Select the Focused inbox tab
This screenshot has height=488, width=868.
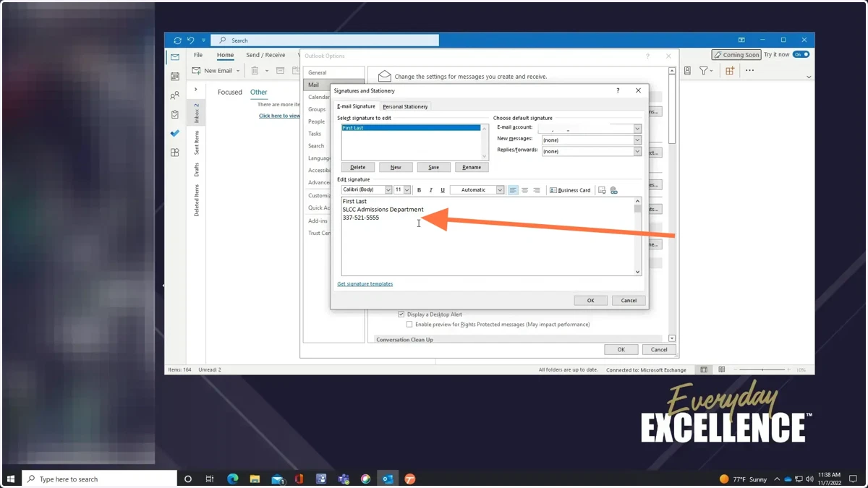point(230,93)
